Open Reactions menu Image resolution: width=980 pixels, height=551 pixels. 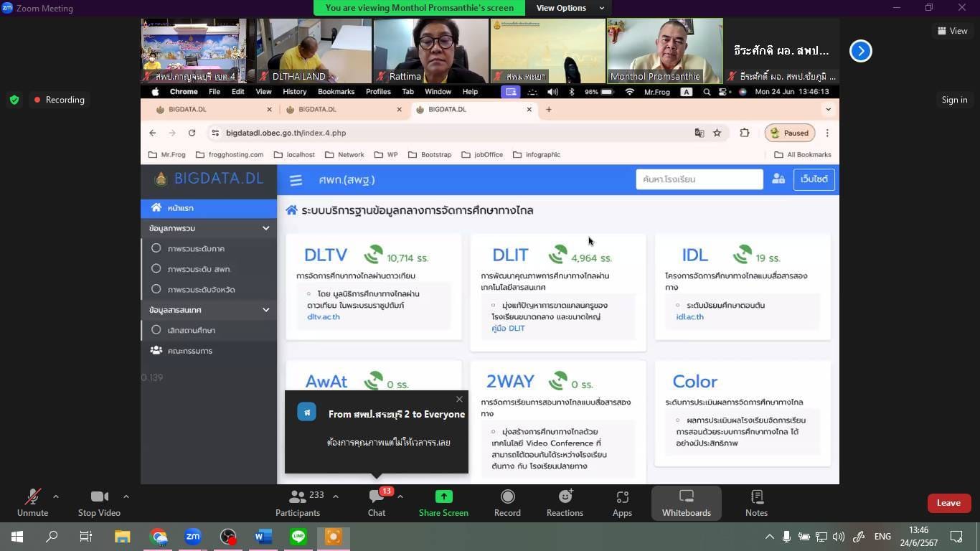coord(565,503)
